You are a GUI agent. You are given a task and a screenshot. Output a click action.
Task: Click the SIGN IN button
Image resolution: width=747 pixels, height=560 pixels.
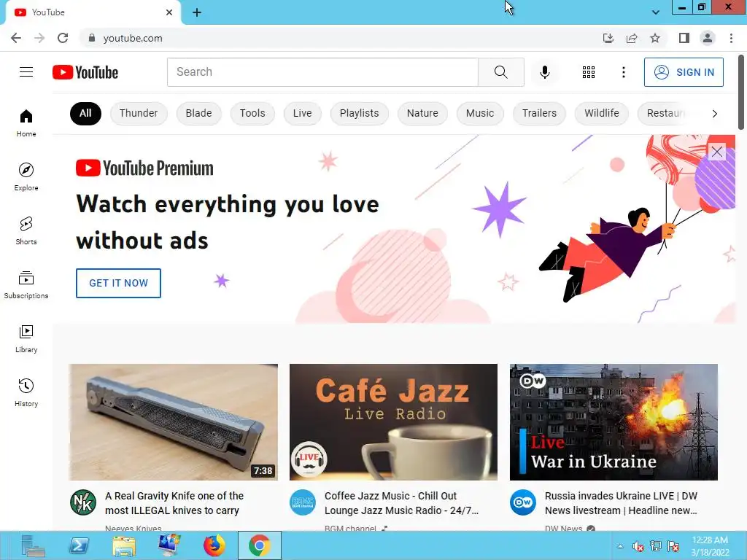pos(684,72)
